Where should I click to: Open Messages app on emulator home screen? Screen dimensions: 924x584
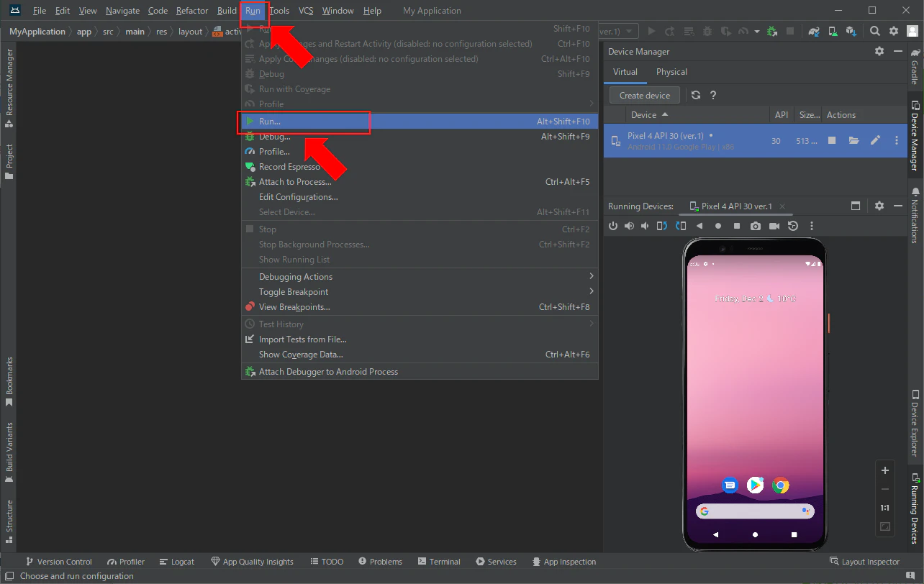pyautogui.click(x=730, y=485)
